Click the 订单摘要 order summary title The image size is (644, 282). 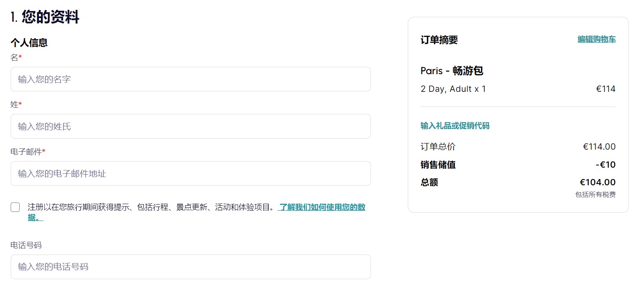coord(439,40)
